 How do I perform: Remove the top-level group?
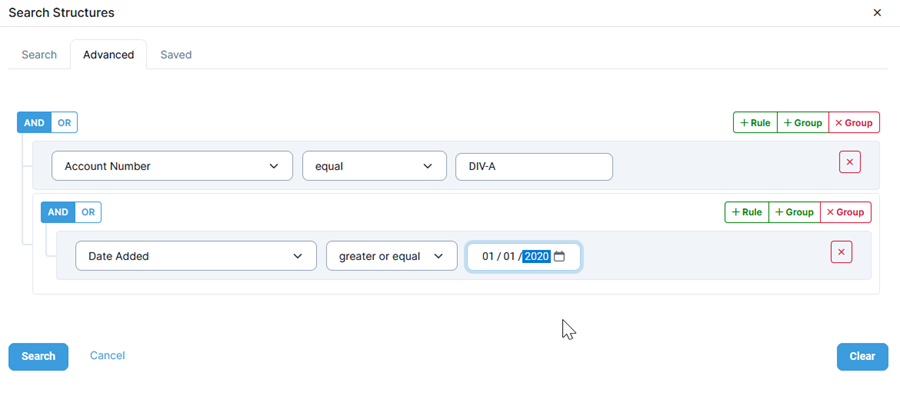tap(854, 123)
